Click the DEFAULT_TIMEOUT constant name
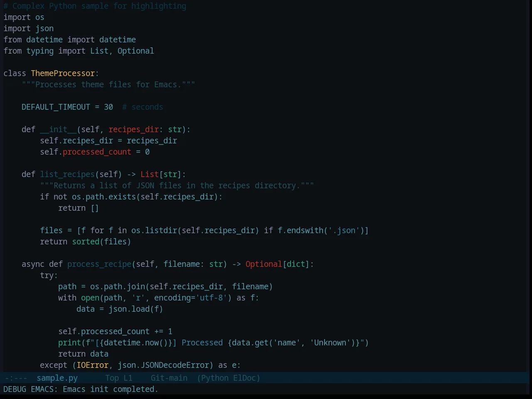 pyautogui.click(x=56, y=107)
